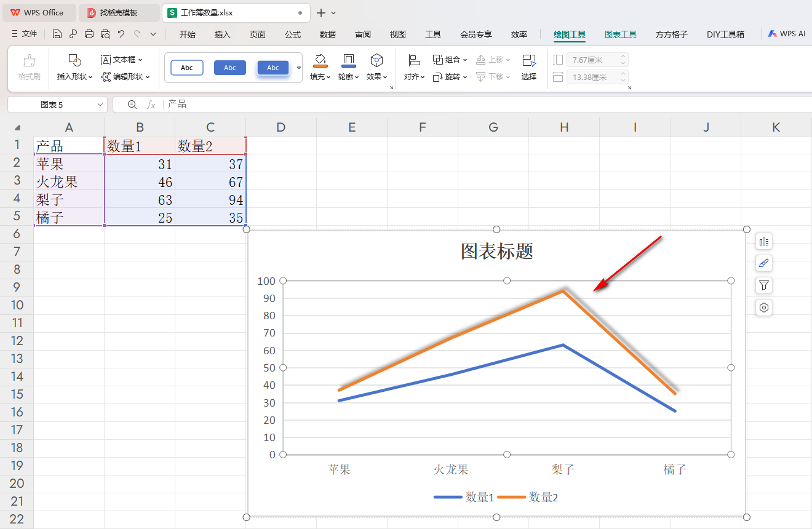Click the Select All corner triangle
Viewport: 812px width, 529px height.
coord(17,127)
